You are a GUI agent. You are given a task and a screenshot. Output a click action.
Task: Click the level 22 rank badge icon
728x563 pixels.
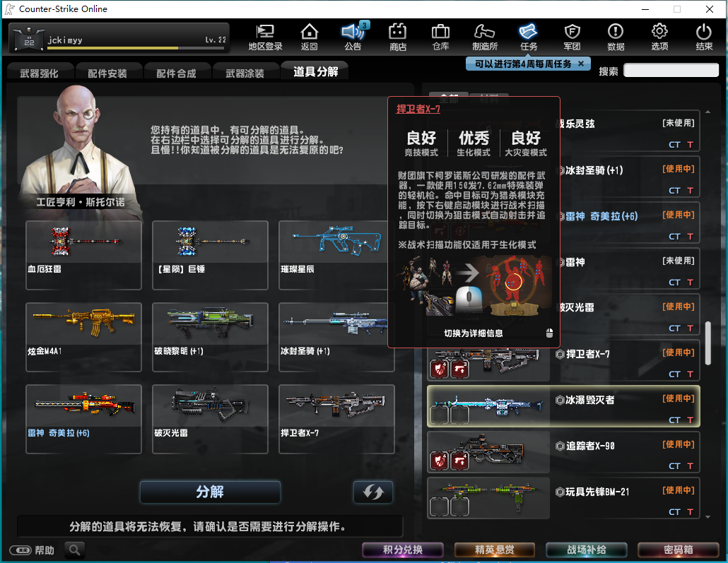pyautogui.click(x=29, y=40)
